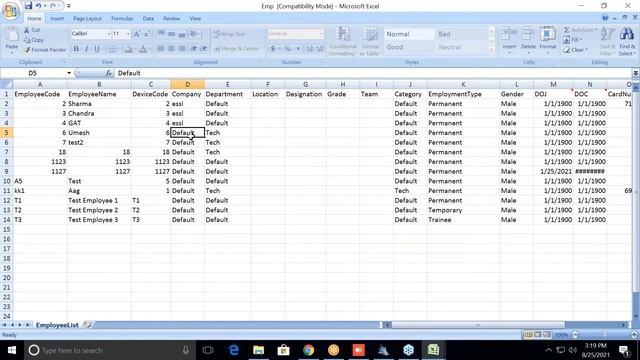Increase font size with Grow Font
The image size is (640, 360).
137,34
